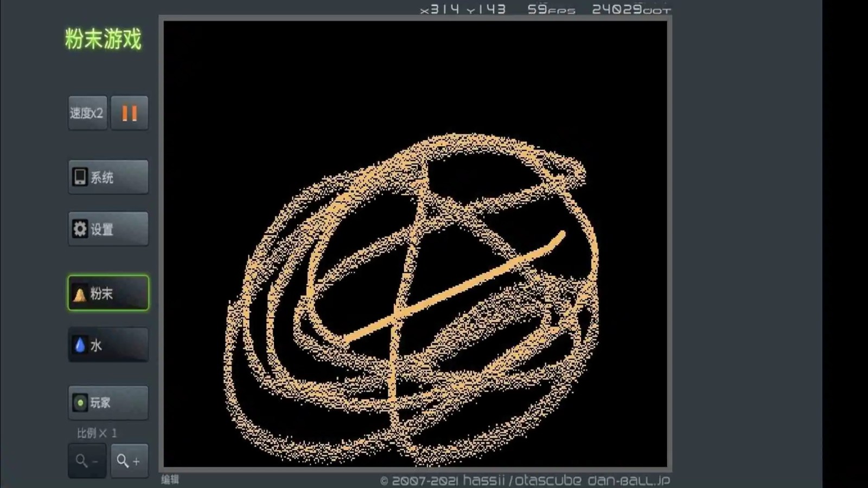Open the 设置 settings gear menu
Image resolution: width=868 pixels, height=488 pixels.
(108, 229)
